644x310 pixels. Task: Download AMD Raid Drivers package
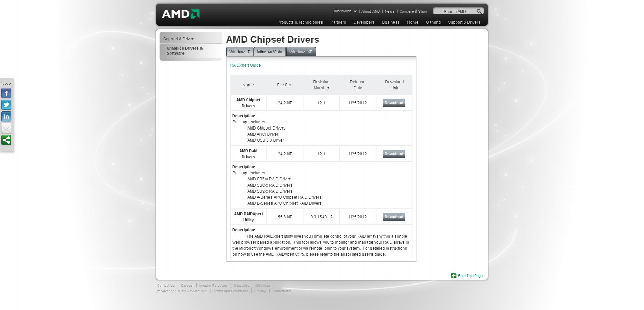394,154
